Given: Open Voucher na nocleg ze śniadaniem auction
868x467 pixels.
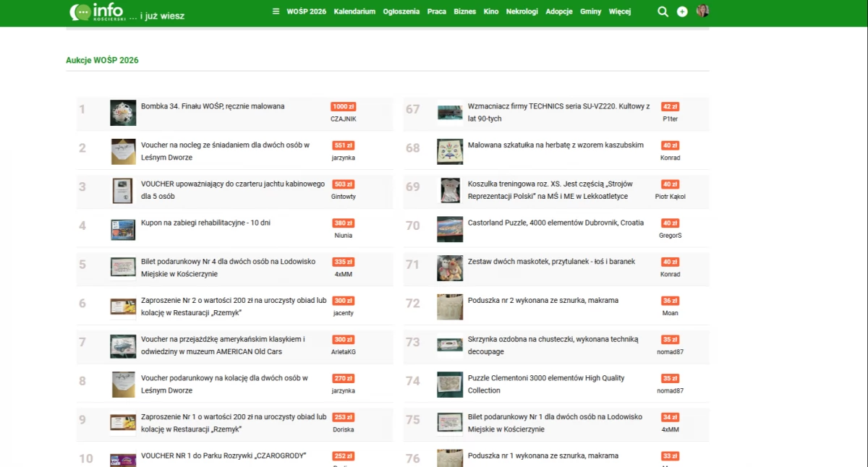Looking at the screenshot, I should [x=225, y=151].
